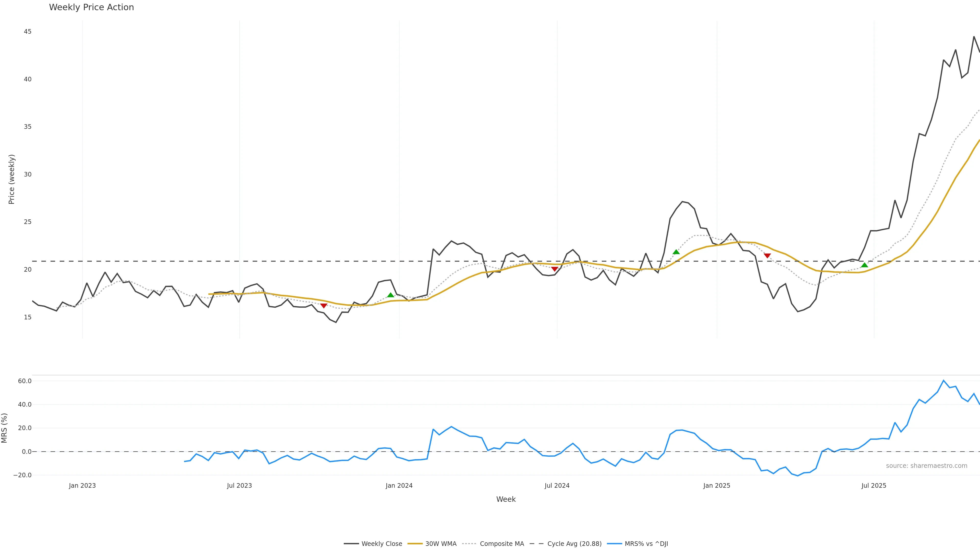Click the MRS (%) y-axis title
Image resolution: width=980 pixels, height=551 pixels.
tap(5, 428)
